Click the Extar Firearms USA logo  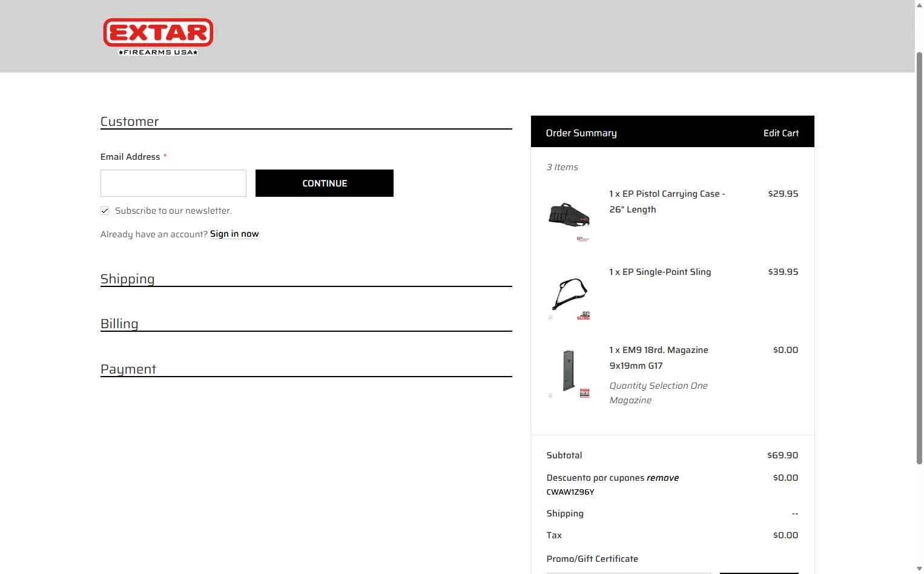coord(158,36)
